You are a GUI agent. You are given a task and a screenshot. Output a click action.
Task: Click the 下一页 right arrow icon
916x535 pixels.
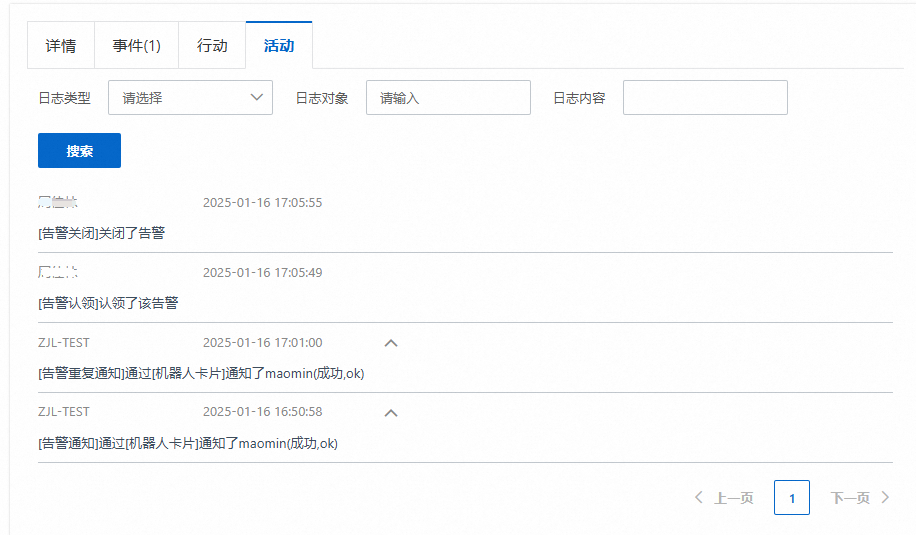click(x=886, y=498)
